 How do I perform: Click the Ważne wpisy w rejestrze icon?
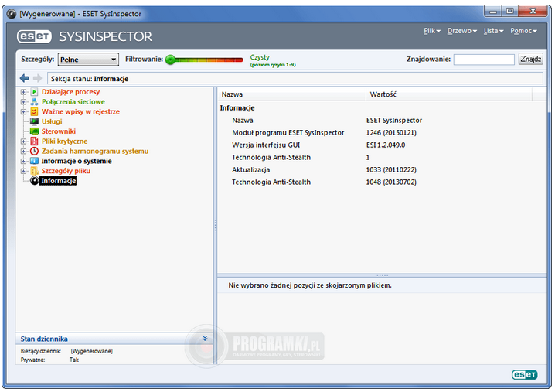tap(34, 112)
